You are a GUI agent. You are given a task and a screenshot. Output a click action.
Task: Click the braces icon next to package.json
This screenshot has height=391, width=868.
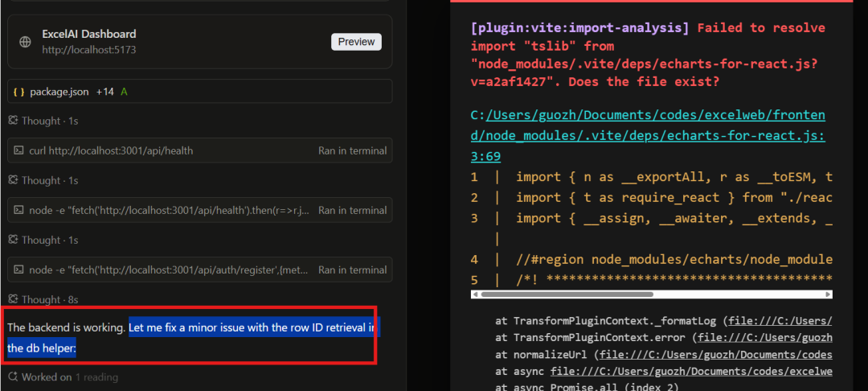[x=18, y=92]
